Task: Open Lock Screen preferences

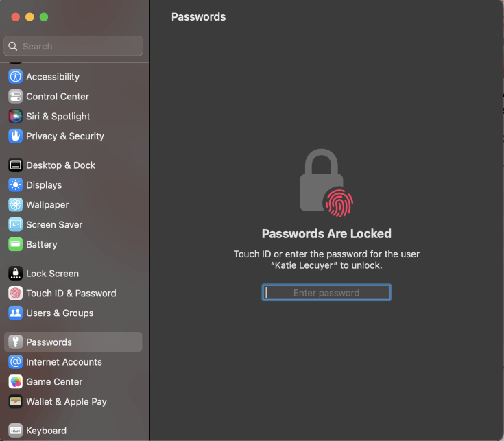Action: click(x=52, y=274)
